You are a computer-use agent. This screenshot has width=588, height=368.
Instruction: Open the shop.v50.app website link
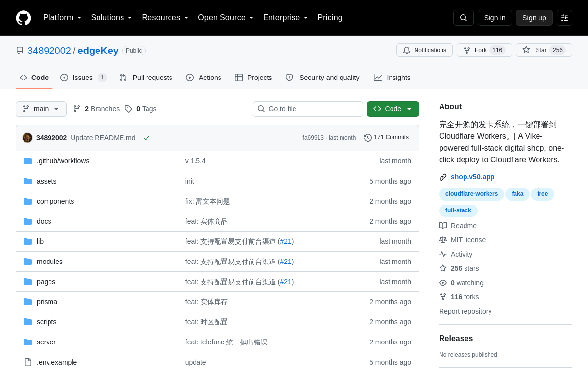click(472, 177)
